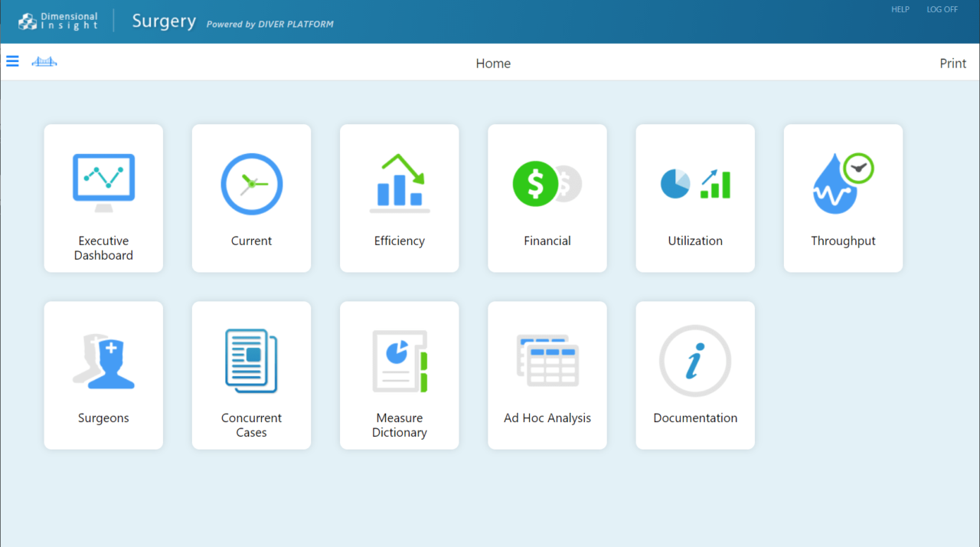Select the Concurrent Cases document icon

click(251, 361)
